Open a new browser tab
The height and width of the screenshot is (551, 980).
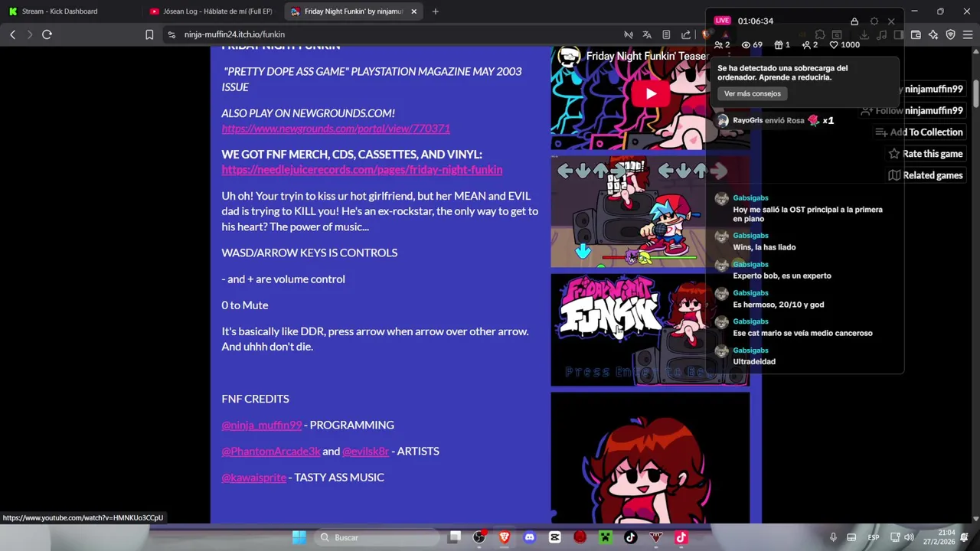click(435, 11)
